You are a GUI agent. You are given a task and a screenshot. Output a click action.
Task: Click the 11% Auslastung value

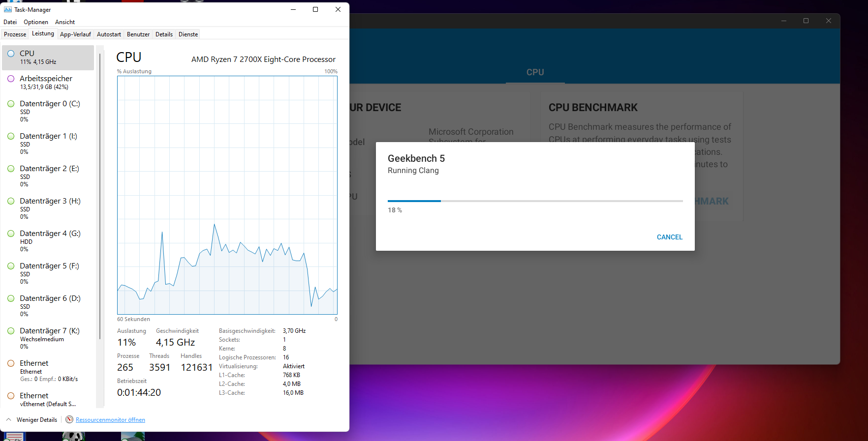126,343
